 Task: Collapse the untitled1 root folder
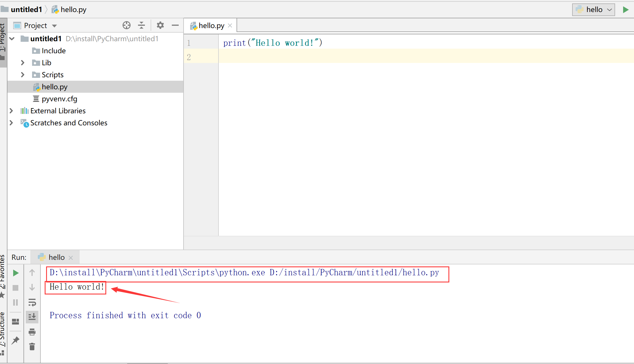(x=12, y=39)
